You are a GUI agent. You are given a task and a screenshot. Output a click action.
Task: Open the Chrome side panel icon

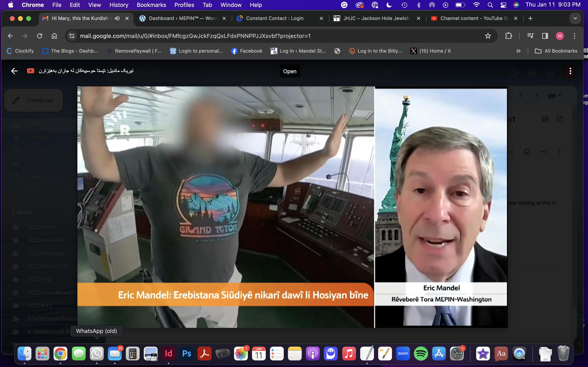pos(545,36)
